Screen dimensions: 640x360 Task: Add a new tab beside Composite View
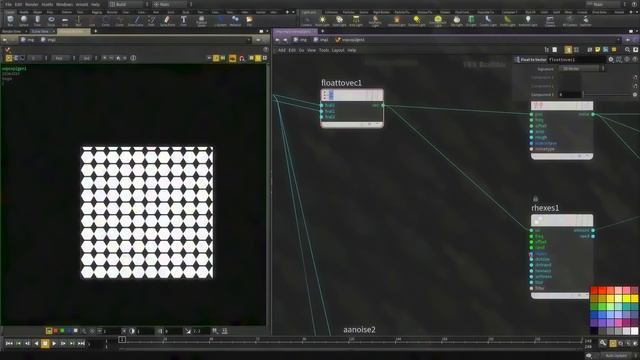coord(95,31)
